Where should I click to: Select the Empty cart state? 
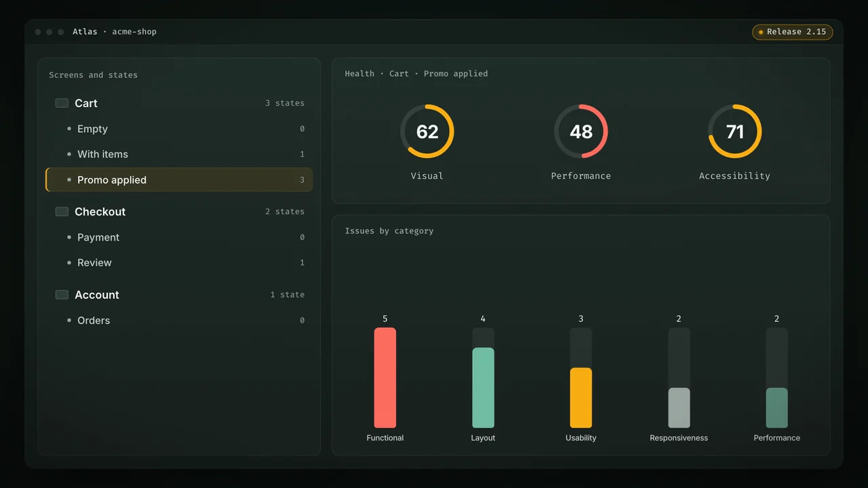pos(179,129)
